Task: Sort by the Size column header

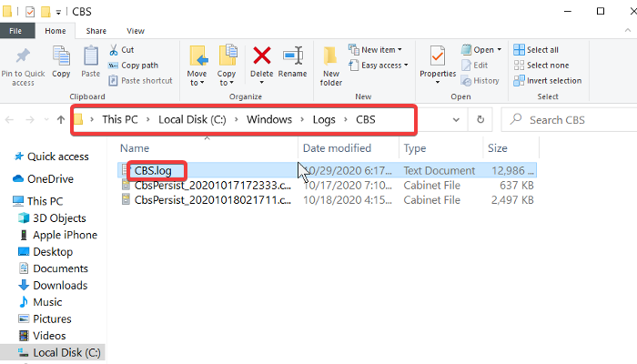Action: [497, 148]
